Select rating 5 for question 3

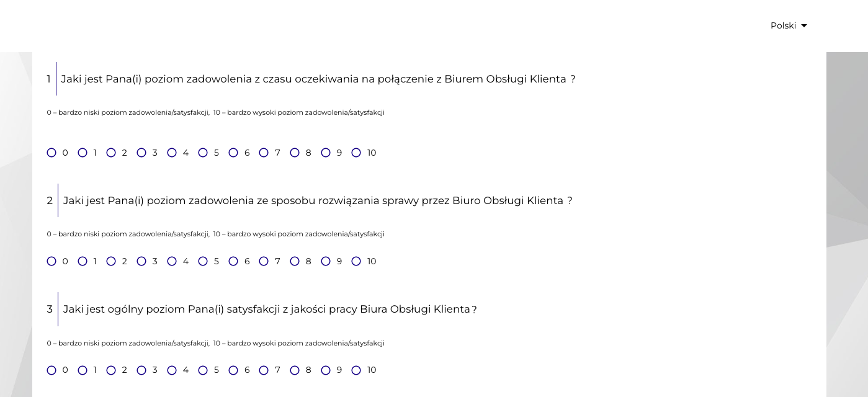point(203,370)
